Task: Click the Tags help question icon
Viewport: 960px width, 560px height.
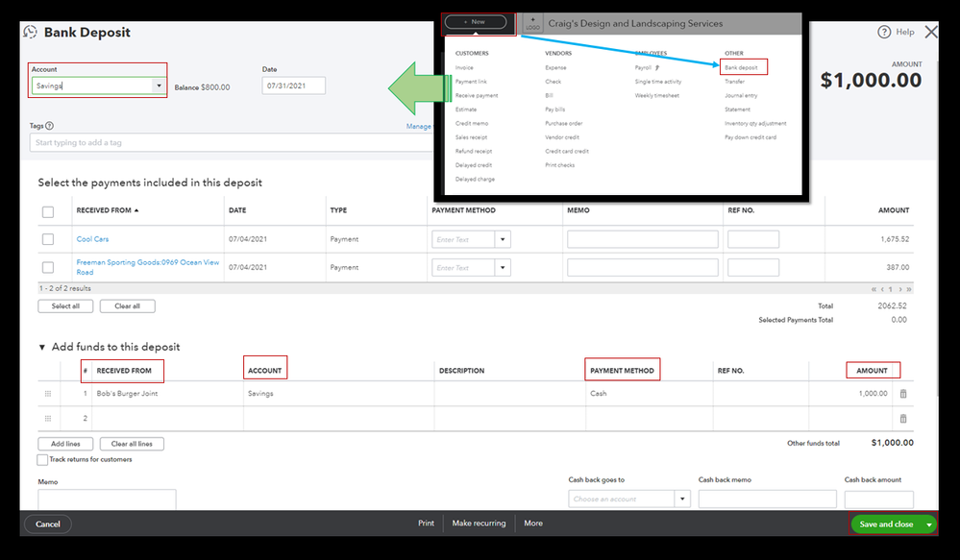Action: click(50, 126)
